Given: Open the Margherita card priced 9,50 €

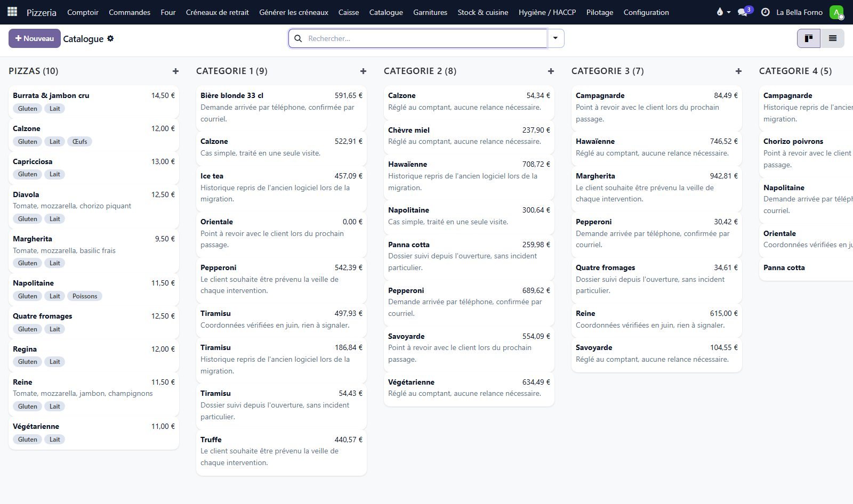Looking at the screenshot, I should [94, 251].
